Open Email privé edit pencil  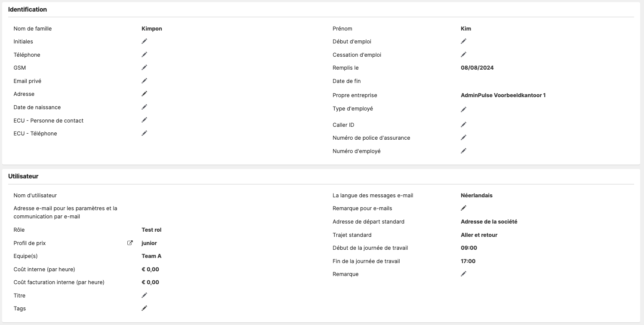[145, 81]
